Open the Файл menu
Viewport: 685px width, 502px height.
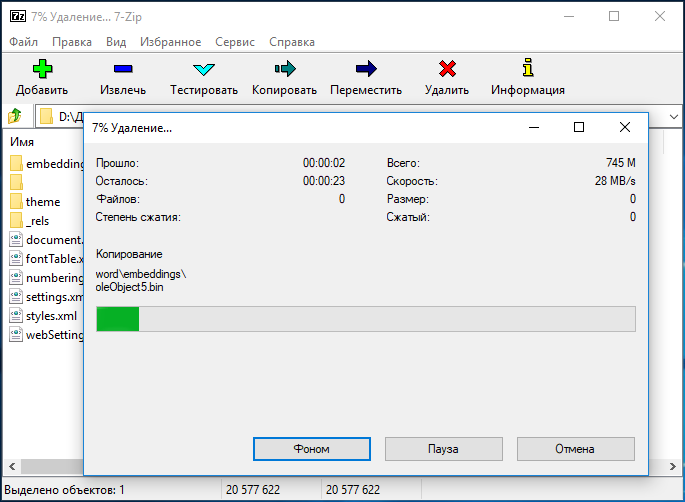coord(24,42)
